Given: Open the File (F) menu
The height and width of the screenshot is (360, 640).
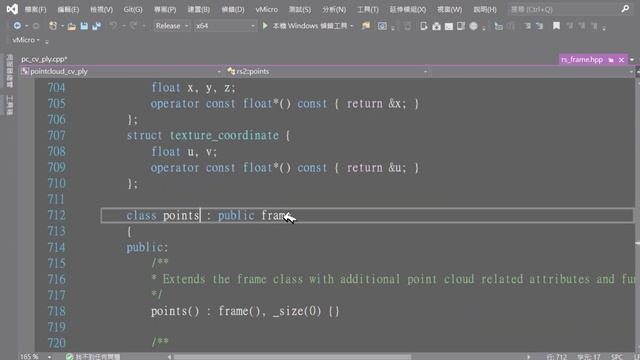Looking at the screenshot, I should 35,9.
